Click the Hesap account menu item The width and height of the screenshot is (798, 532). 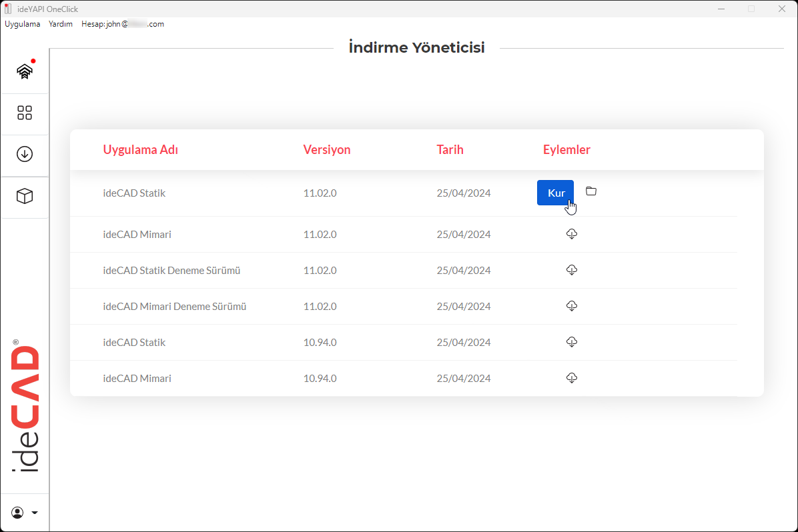(x=122, y=24)
